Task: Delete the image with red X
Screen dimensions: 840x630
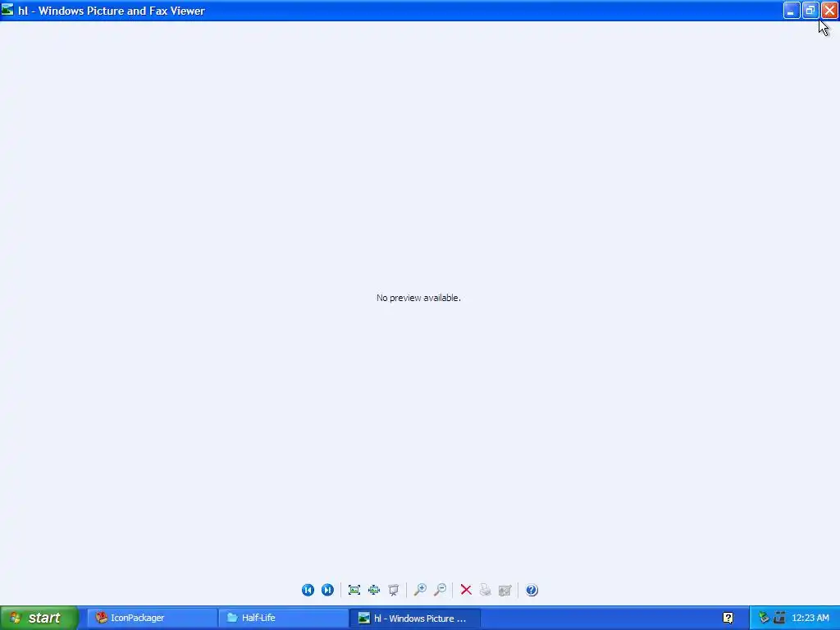Action: coord(466,590)
